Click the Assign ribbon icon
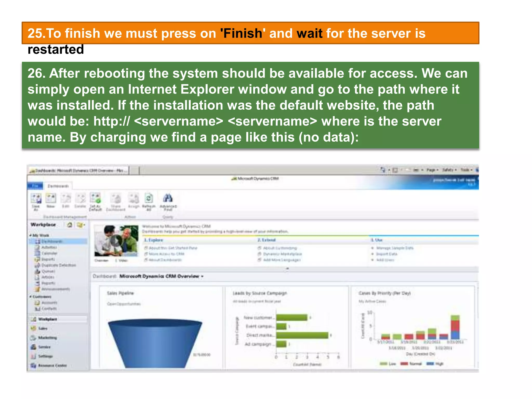Screen dimensions: 532x399 (134, 201)
